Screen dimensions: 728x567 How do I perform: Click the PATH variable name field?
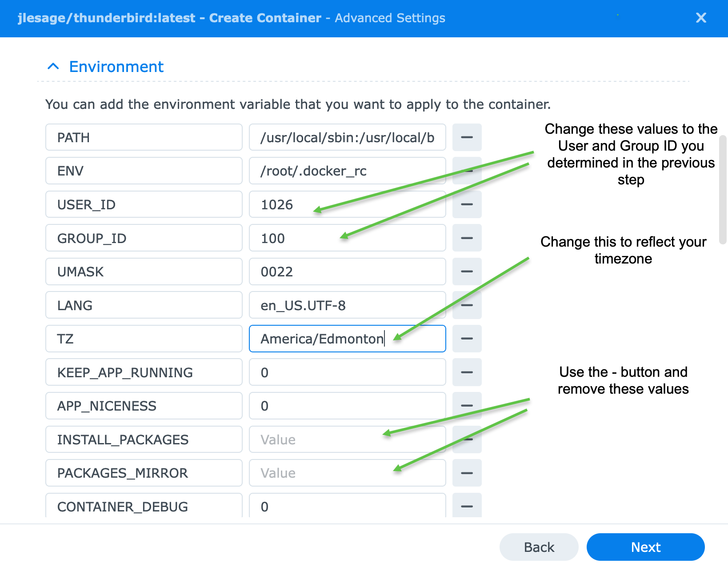click(x=144, y=137)
